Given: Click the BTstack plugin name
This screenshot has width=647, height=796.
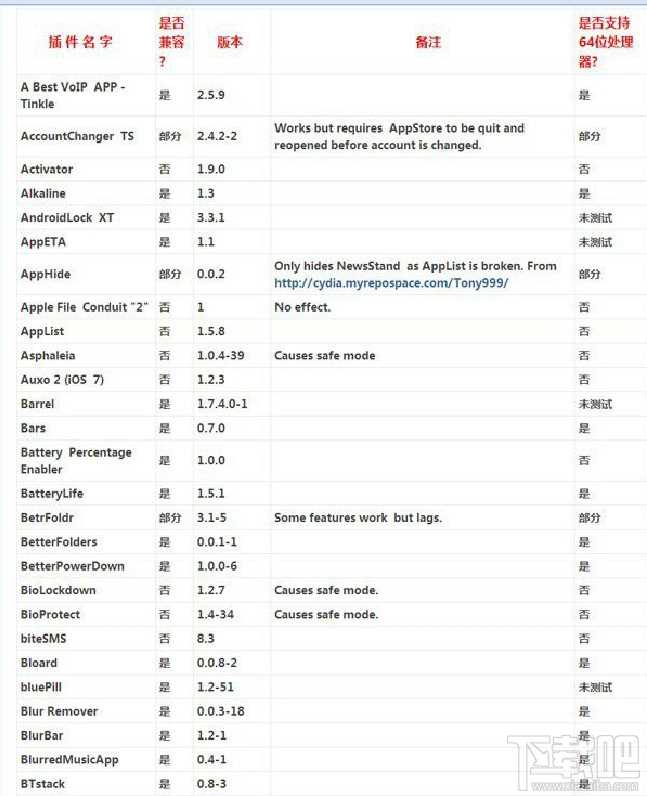Looking at the screenshot, I should [43, 784].
